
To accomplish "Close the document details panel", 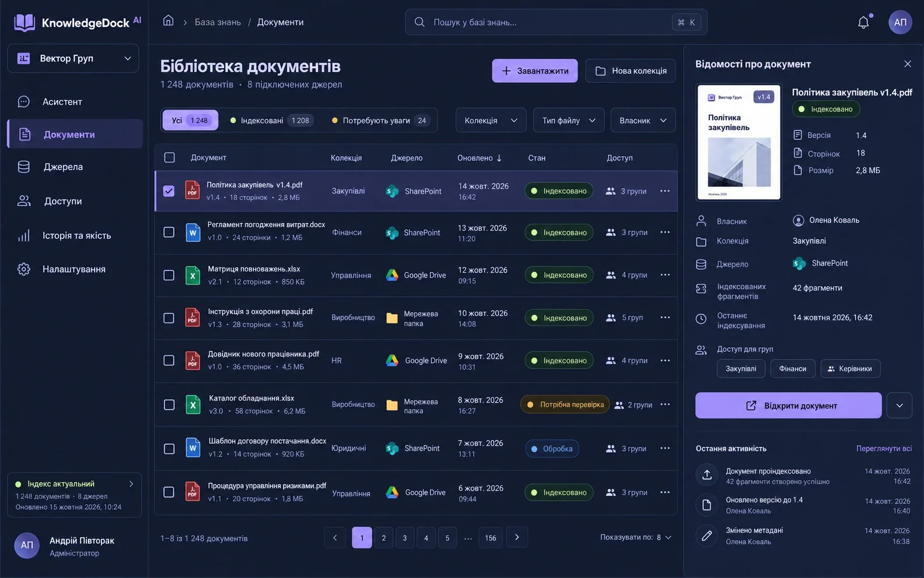I will pyautogui.click(x=907, y=64).
